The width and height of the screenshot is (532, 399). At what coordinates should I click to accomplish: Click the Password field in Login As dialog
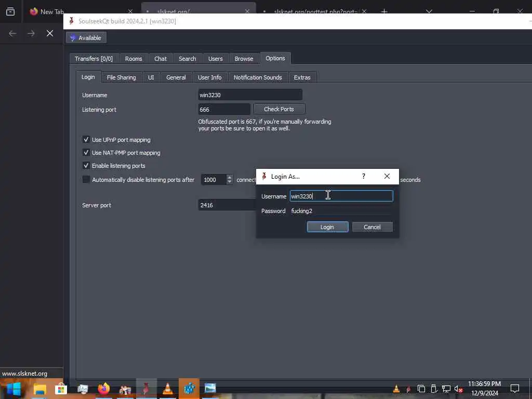coord(341,211)
